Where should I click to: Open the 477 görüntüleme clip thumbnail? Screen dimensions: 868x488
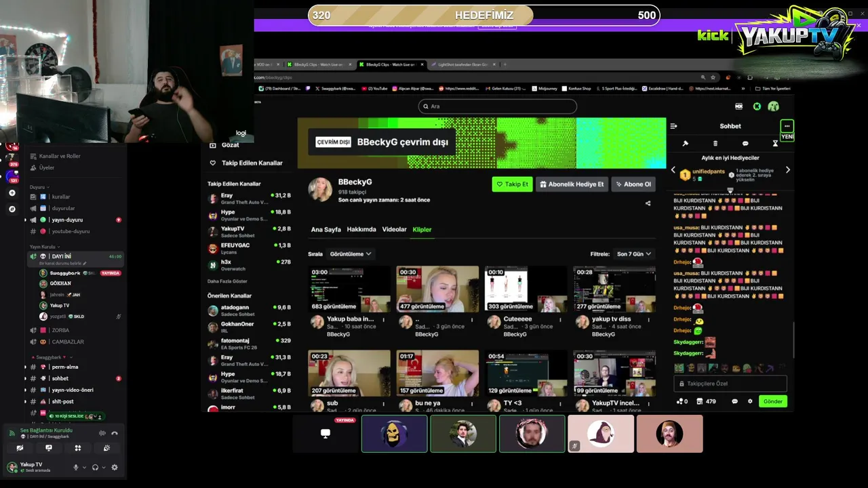(437, 289)
